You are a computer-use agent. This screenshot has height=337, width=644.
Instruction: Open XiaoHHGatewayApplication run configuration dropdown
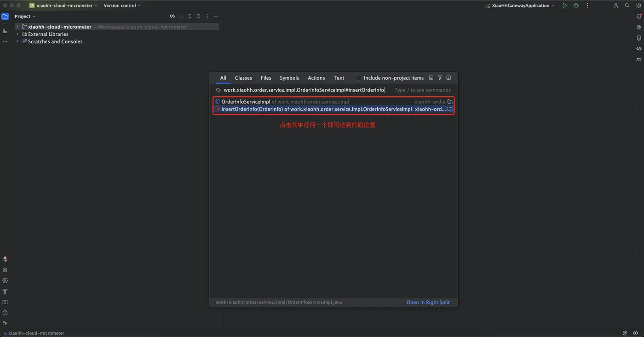point(520,6)
